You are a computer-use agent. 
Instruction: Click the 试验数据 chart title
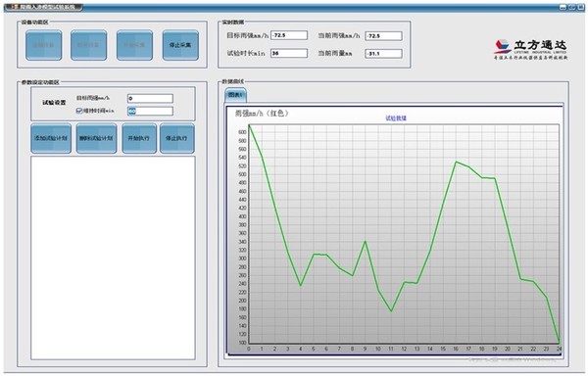396,118
